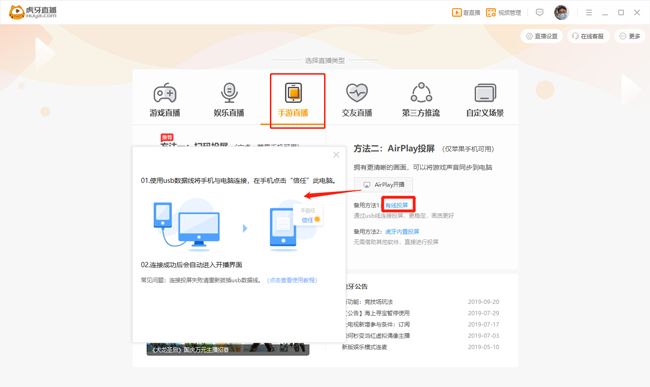Open announcement dated 2019-09-20
Image resolution: width=650 pixels, height=387 pixels.
coord(422,302)
